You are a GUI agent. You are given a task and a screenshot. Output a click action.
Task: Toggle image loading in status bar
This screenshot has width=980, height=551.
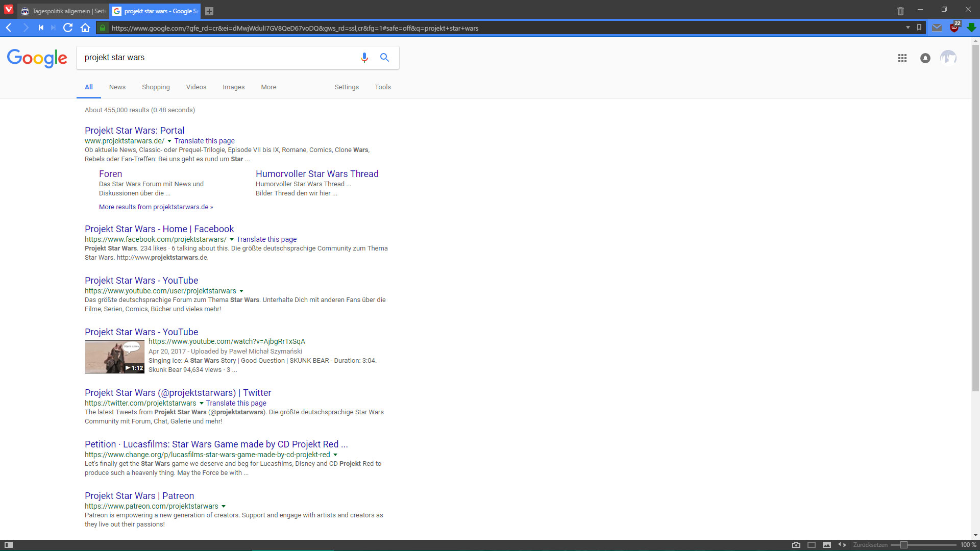pyautogui.click(x=827, y=545)
